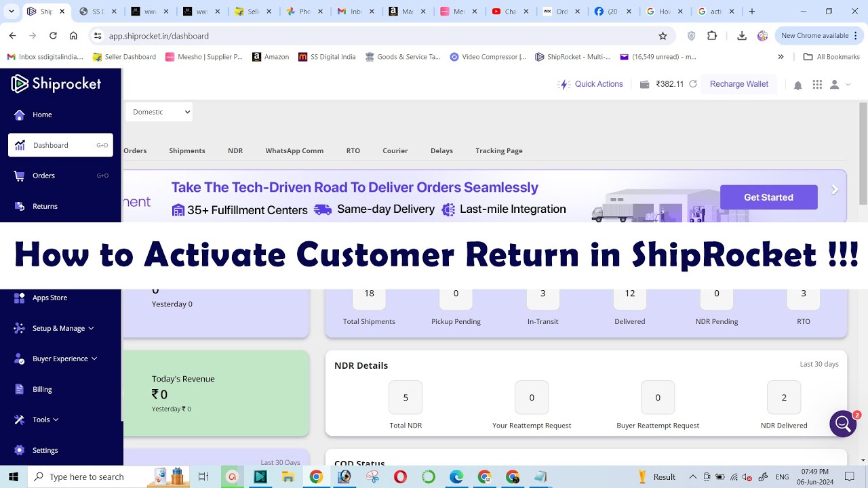Click the page vertical scrollbar
Screen dimensions: 868x488
(x=863, y=152)
